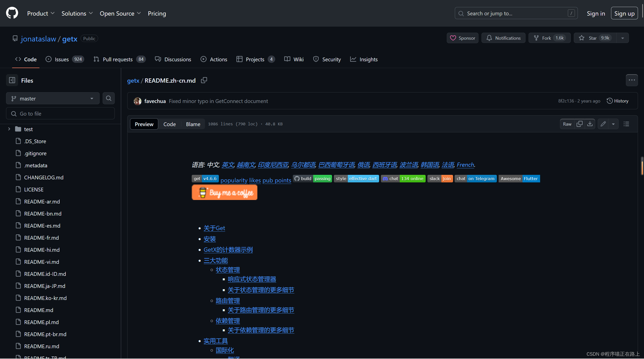The image size is (644, 359).
Task: Open the 状态管理 table of contents link
Action: click(x=228, y=270)
